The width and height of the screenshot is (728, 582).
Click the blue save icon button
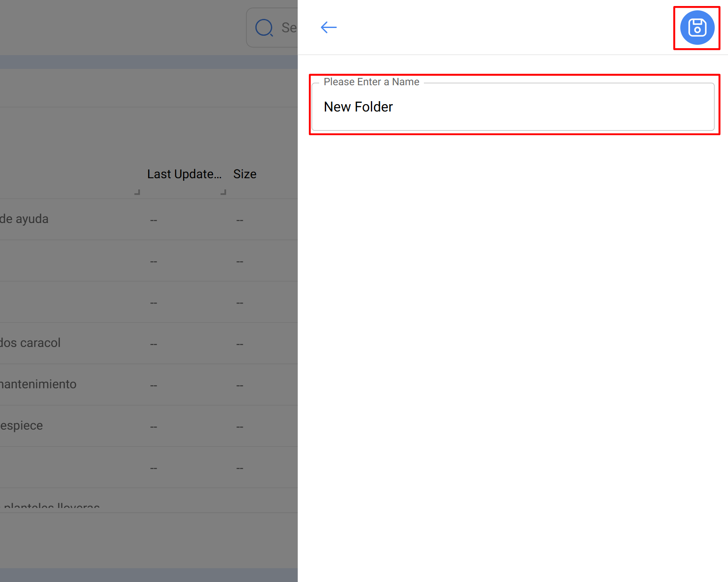tap(697, 28)
